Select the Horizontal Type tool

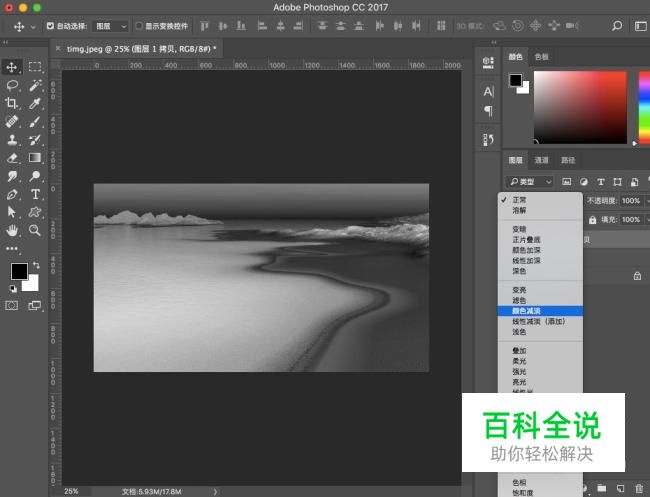35,194
